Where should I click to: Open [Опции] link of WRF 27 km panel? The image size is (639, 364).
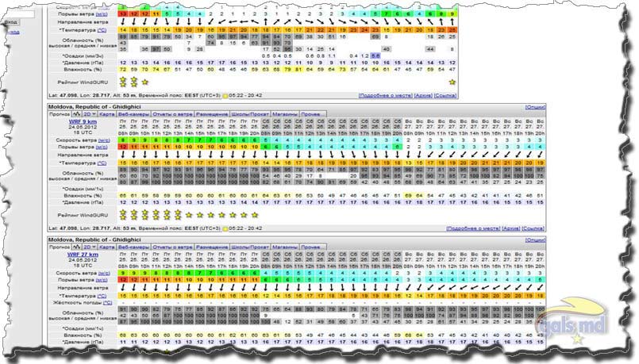(x=535, y=239)
